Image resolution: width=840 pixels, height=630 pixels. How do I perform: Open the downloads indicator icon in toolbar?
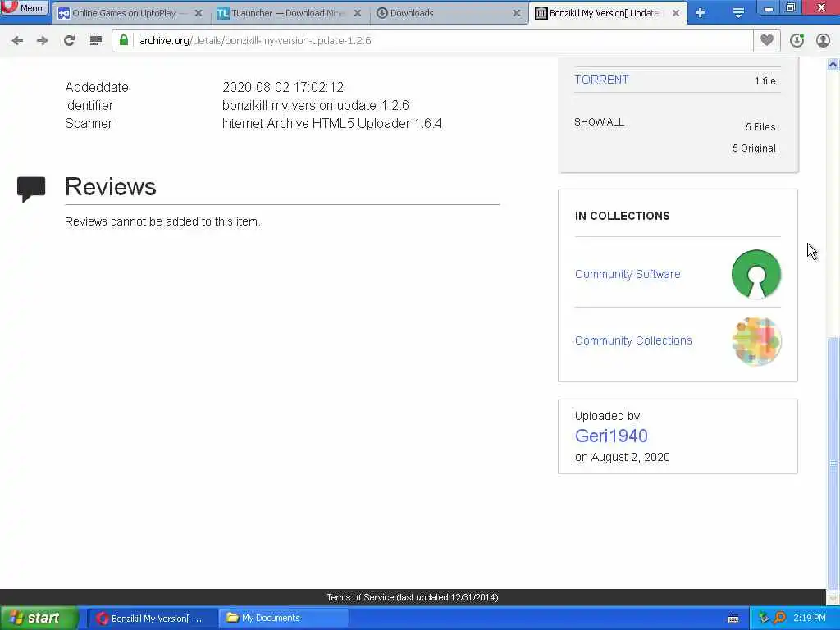click(797, 41)
